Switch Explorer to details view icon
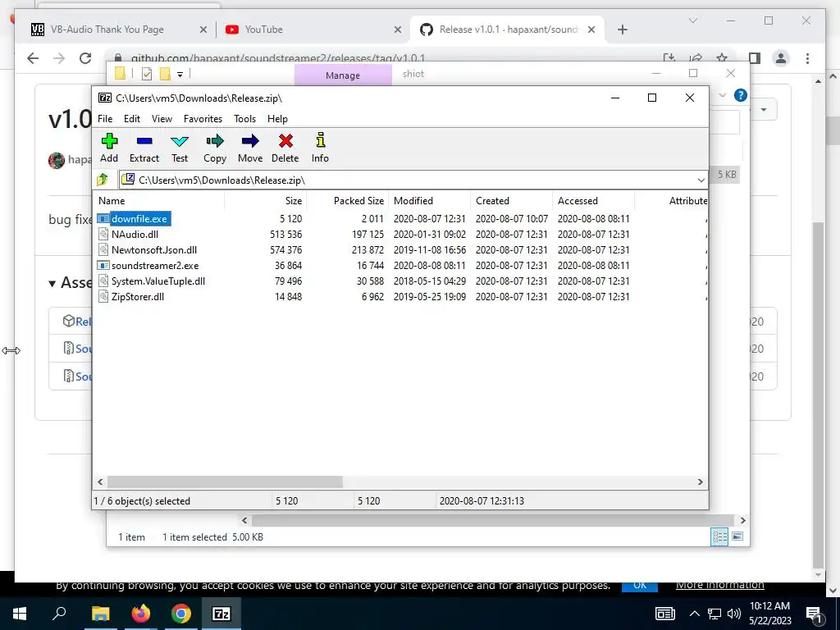The height and width of the screenshot is (630, 840). tap(719, 536)
